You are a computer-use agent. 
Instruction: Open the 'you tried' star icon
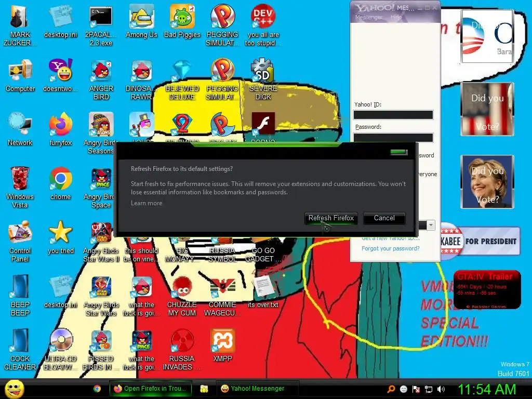point(60,237)
